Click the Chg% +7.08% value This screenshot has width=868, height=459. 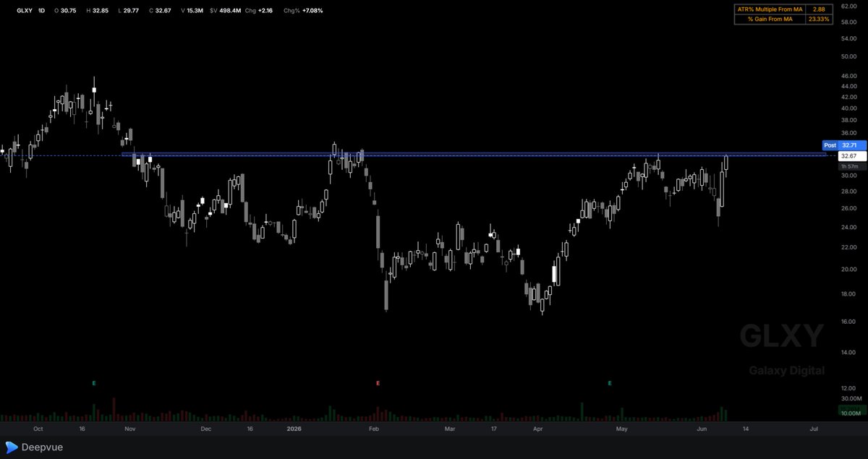303,11
